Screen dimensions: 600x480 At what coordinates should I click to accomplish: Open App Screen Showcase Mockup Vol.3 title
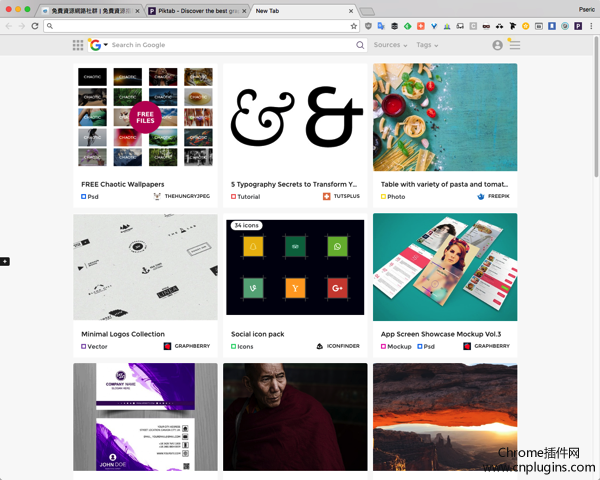pos(440,334)
